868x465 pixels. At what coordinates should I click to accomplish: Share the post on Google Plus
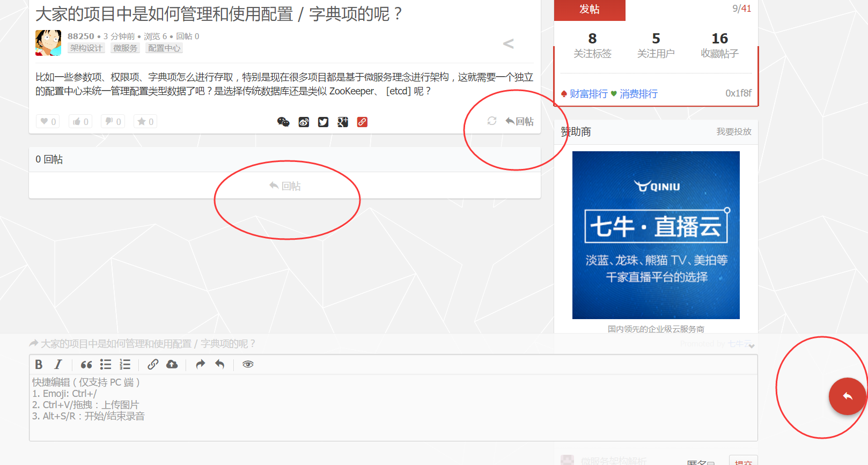(343, 122)
